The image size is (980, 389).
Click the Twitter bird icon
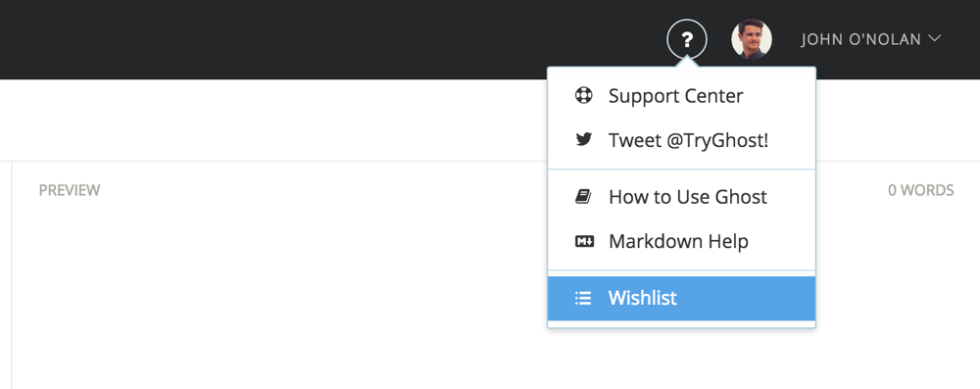[584, 139]
